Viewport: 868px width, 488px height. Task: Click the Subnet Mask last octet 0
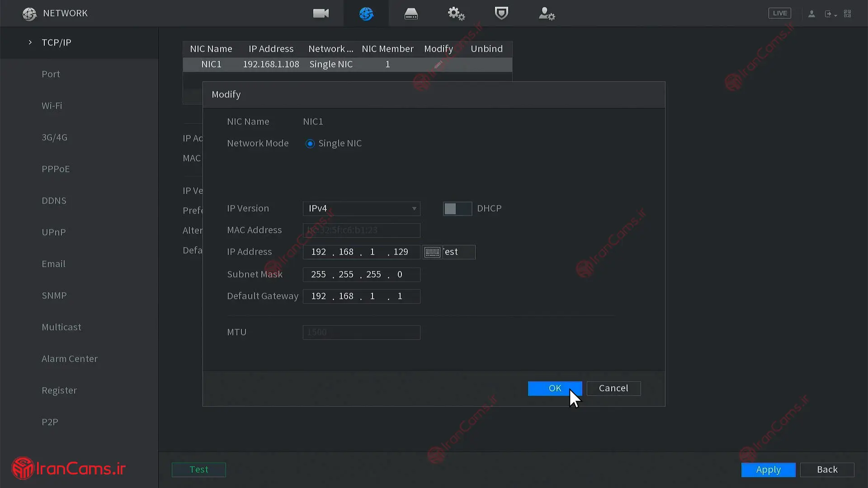400,275
